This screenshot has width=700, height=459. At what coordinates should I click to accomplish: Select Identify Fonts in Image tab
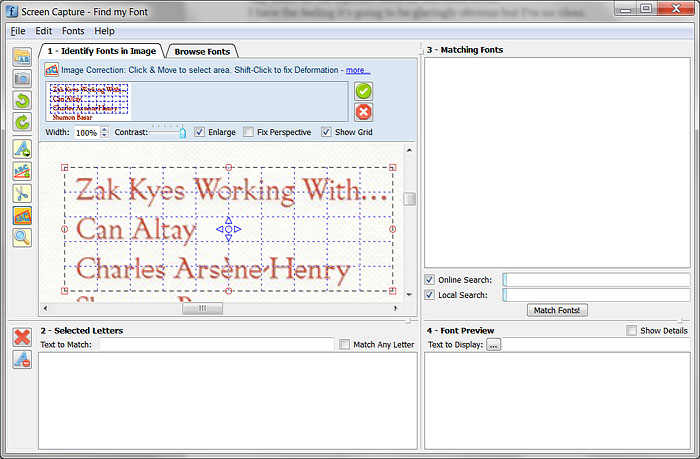(102, 51)
